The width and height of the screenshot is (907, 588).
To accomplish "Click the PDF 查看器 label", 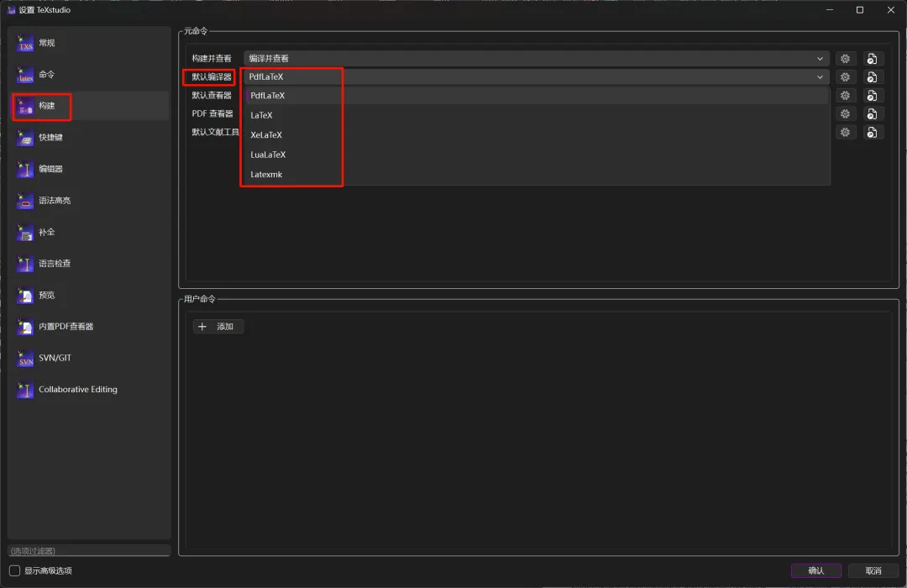I will coord(212,114).
